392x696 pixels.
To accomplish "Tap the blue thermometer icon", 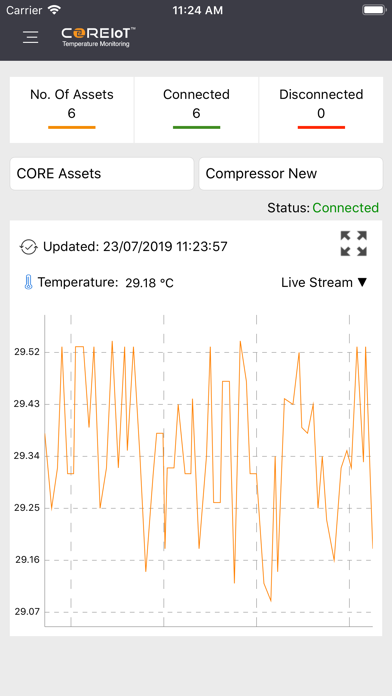I will point(28,282).
